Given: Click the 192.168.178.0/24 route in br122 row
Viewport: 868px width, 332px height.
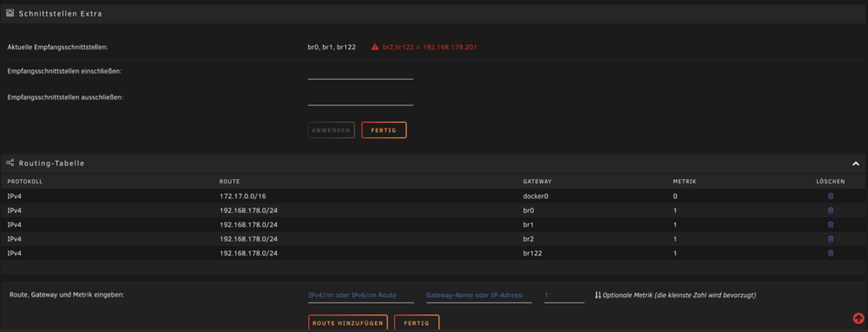Looking at the screenshot, I should click(248, 253).
